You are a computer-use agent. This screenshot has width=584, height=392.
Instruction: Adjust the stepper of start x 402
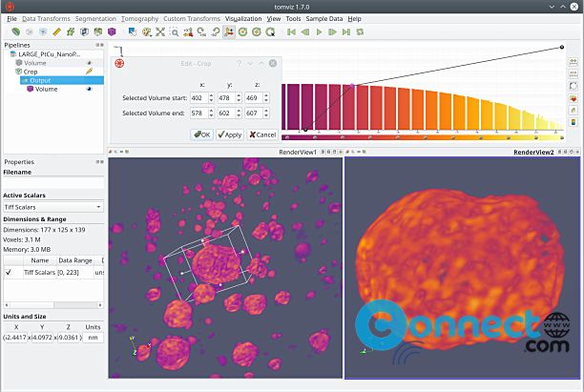(211, 98)
